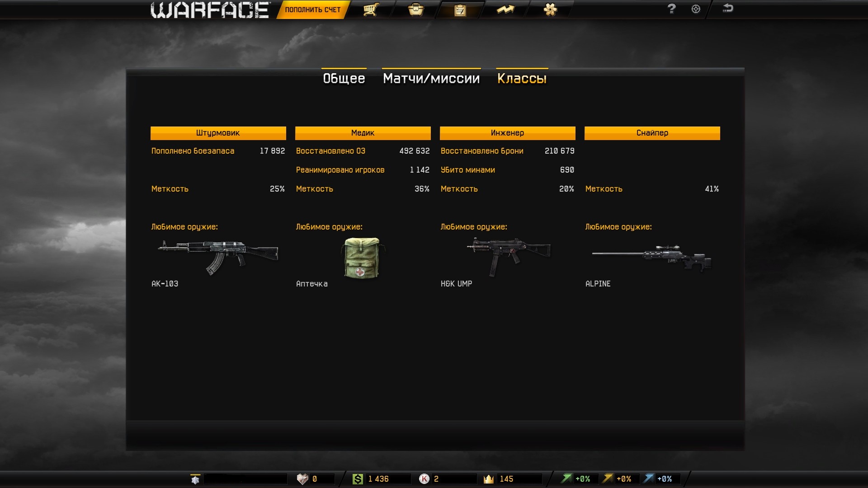Click the AK-103 weapon name

(x=165, y=284)
